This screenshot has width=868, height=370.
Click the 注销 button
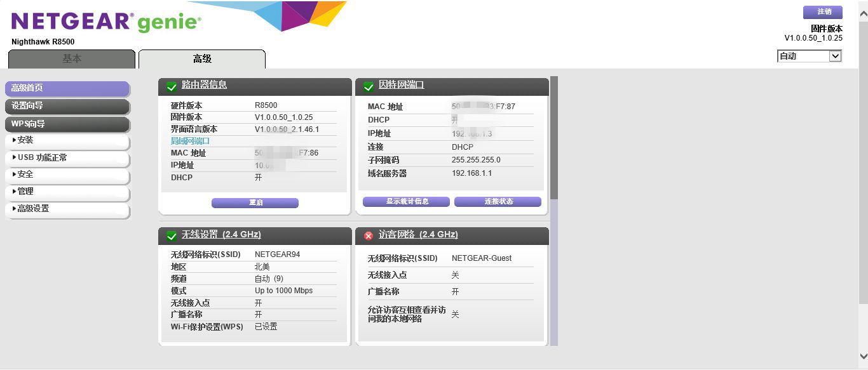[x=823, y=11]
